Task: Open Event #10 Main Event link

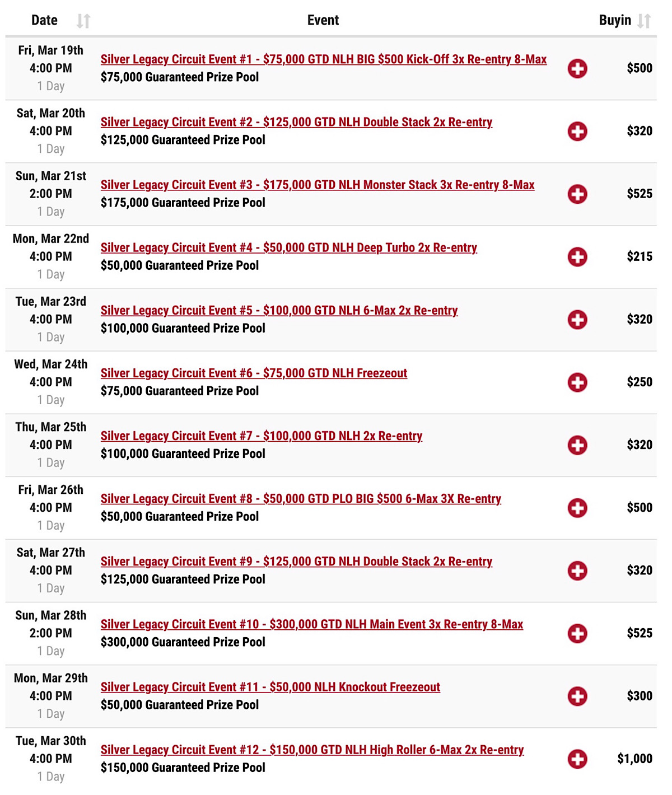Action: (312, 624)
